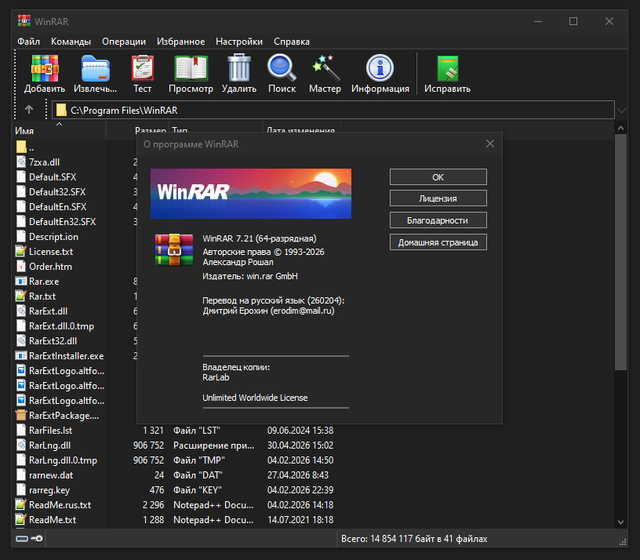Select the ReadMe.txt file row
Screen dimensions: 640x560
176,520
